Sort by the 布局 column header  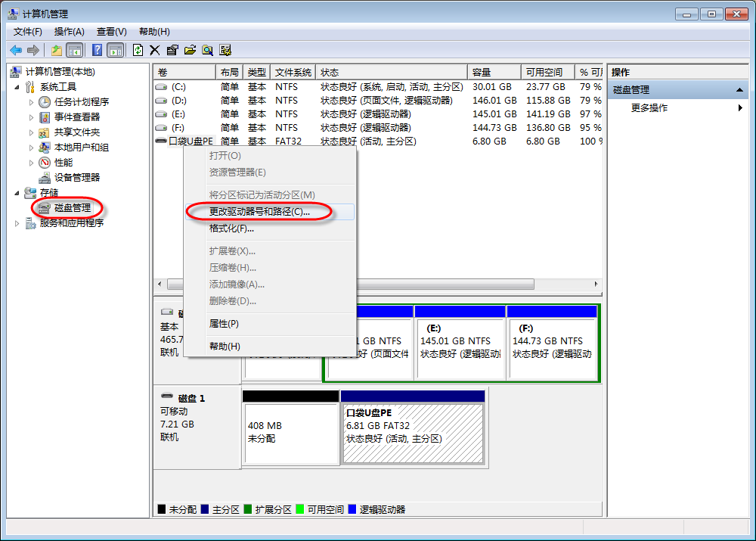pyautogui.click(x=230, y=73)
